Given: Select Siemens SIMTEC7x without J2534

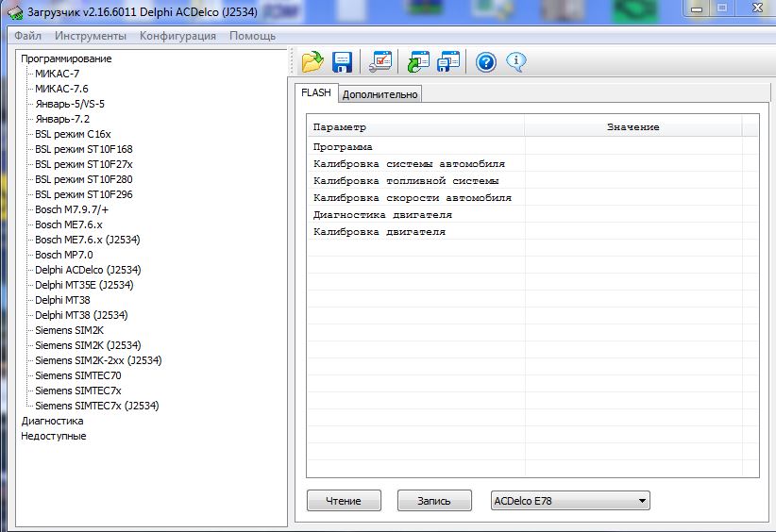Looking at the screenshot, I should point(78,391).
